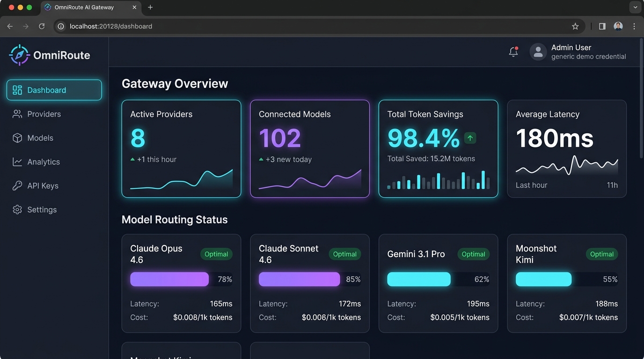Click the Gemini 3.1 Pro 62% progress bar
644x359 pixels.
(x=438, y=279)
